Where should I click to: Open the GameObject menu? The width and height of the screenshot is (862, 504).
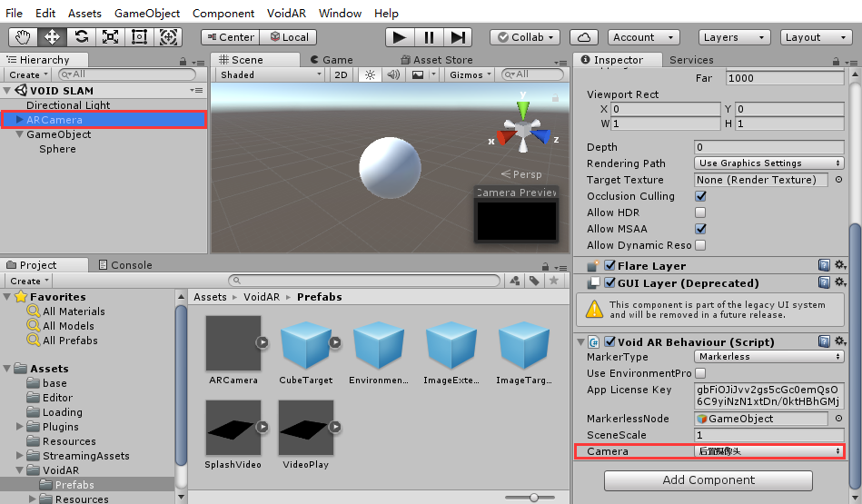(x=147, y=14)
